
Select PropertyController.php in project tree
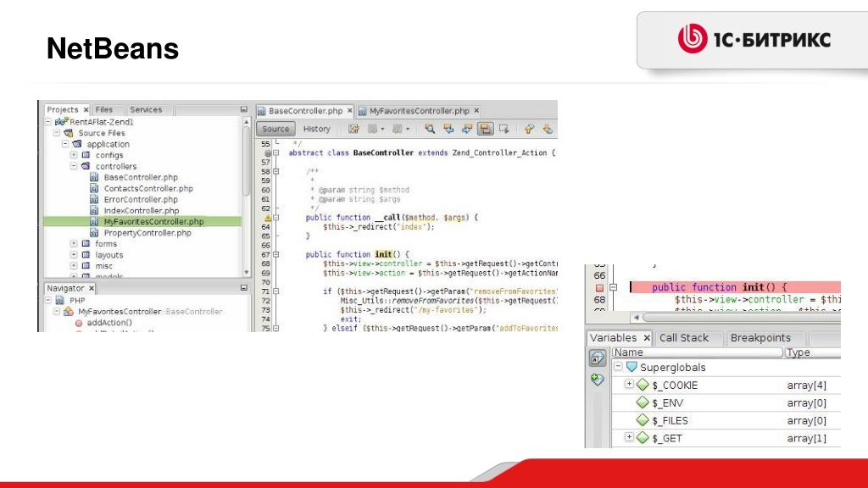147,233
